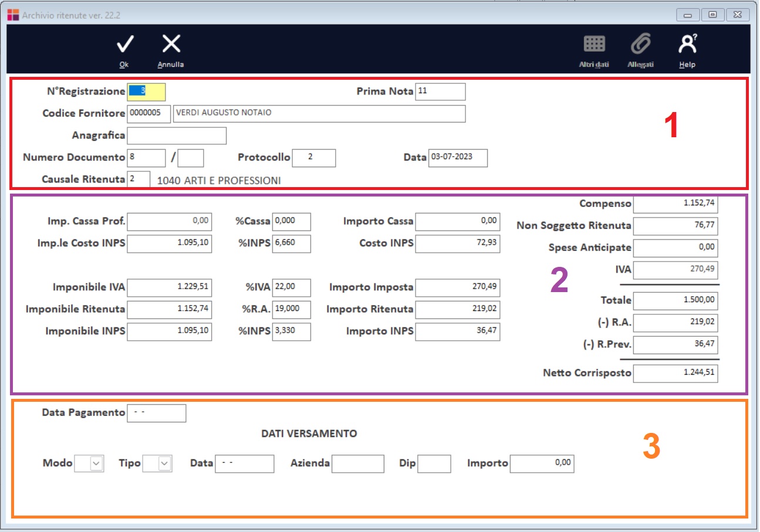Click the Imponibile IVA field
Viewport: 760px width, 532px height.
169,287
